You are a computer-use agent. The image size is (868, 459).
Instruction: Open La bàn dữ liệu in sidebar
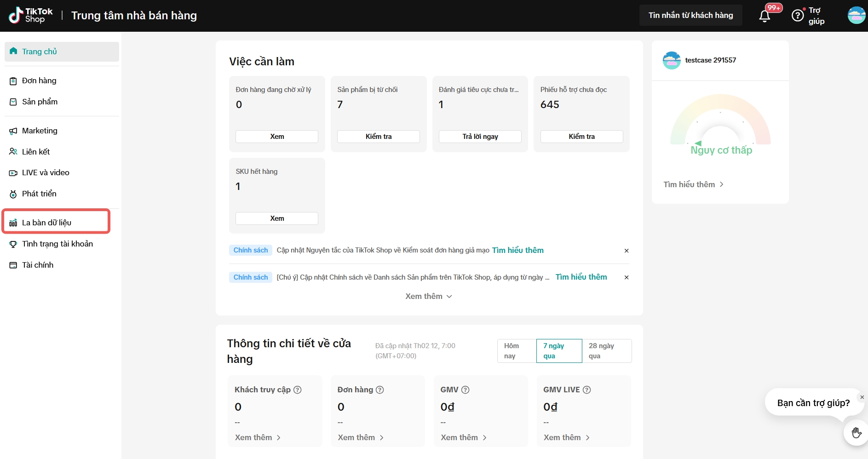click(47, 223)
